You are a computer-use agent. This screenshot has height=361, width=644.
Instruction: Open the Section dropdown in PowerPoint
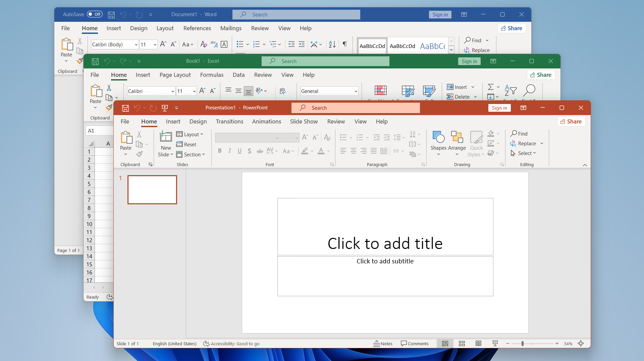(191, 154)
